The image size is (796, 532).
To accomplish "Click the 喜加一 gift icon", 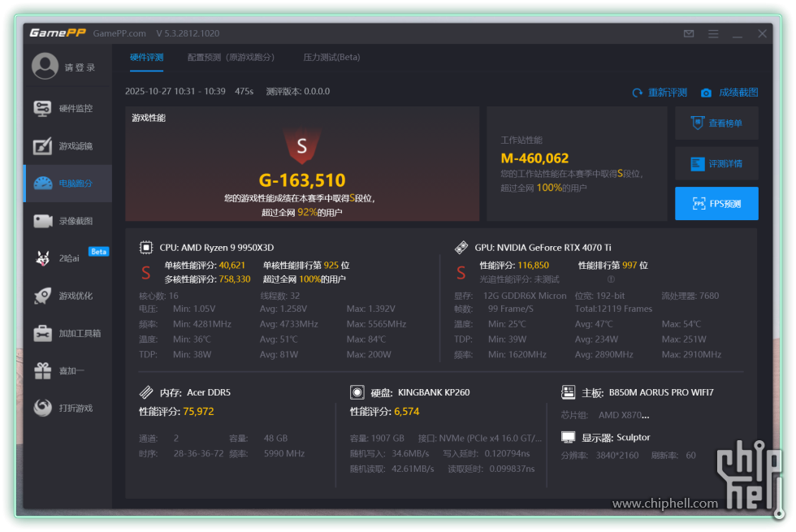I will point(43,370).
